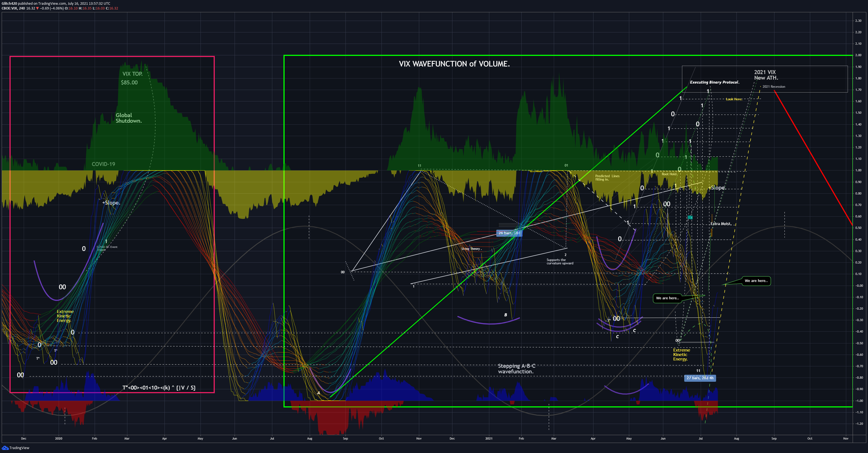Select the formula 'T*<00><01<10><(k) ^ {|V / S}'
The width and height of the screenshot is (868, 453).
[x=159, y=388]
